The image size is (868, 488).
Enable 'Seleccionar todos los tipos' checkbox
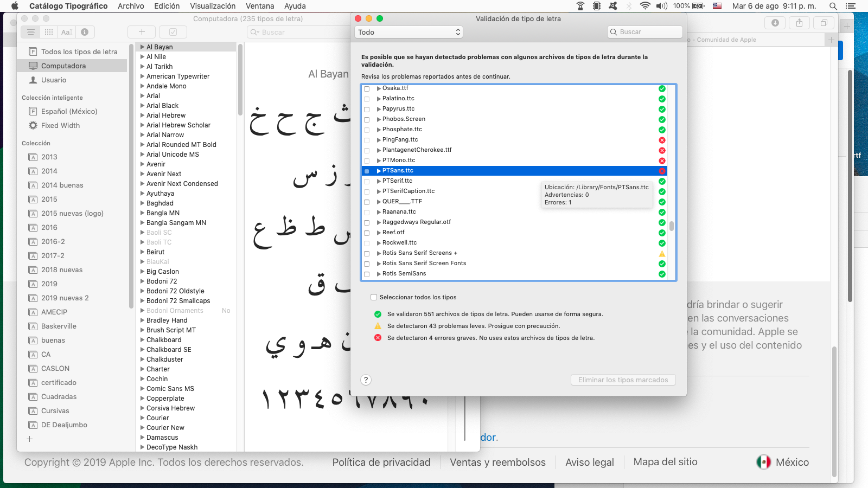(374, 297)
